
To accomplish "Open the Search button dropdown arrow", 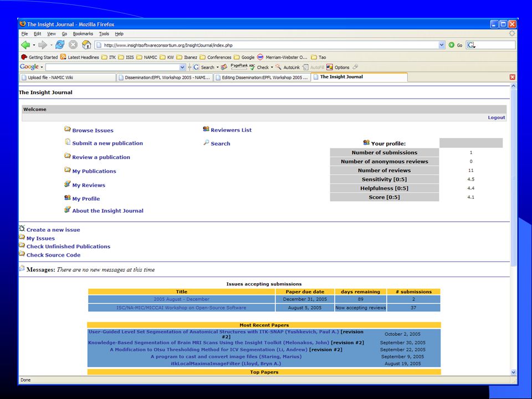I will pos(217,67).
